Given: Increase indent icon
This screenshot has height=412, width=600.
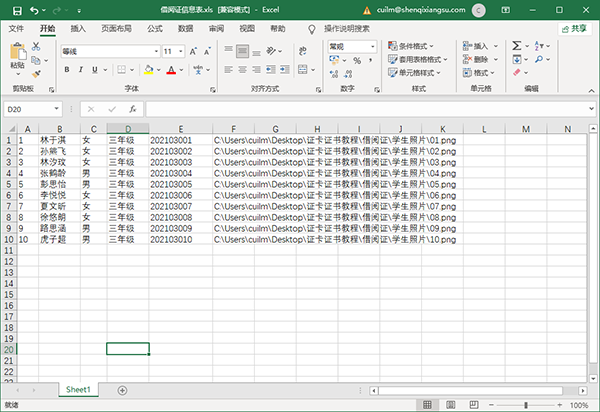Looking at the screenshot, I should [285, 70].
